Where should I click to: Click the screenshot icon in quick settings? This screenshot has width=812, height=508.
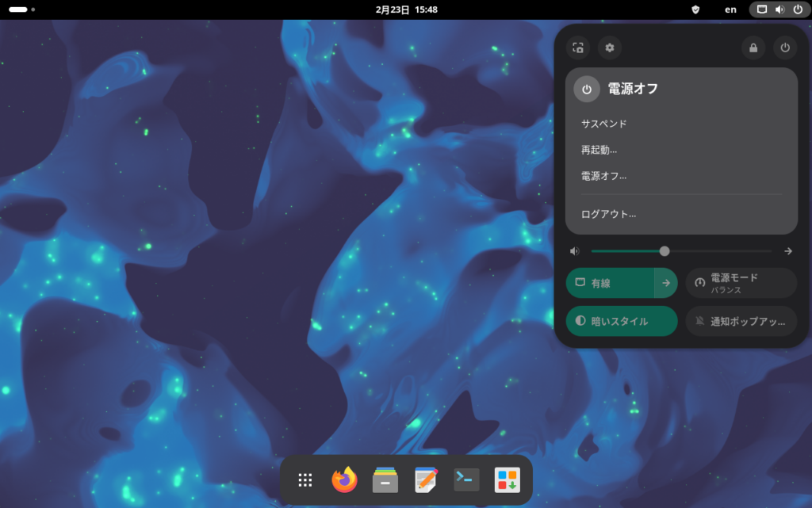[x=578, y=48]
